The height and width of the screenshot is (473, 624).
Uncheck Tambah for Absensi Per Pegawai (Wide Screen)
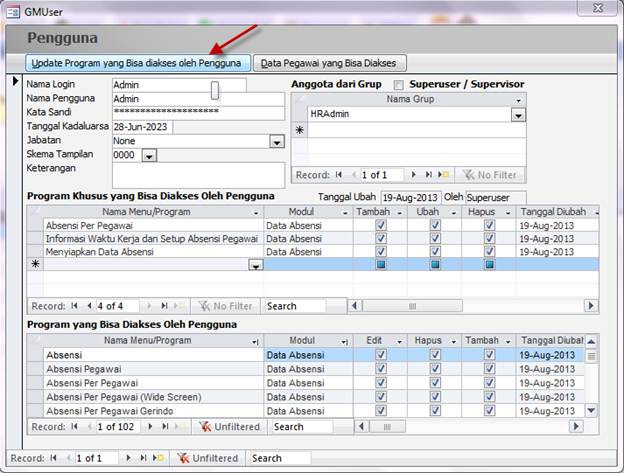[489, 397]
